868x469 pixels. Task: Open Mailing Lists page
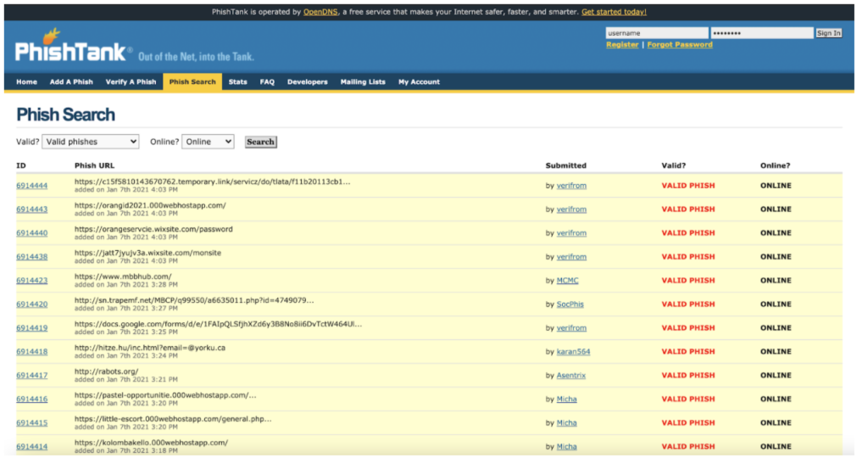(x=363, y=82)
